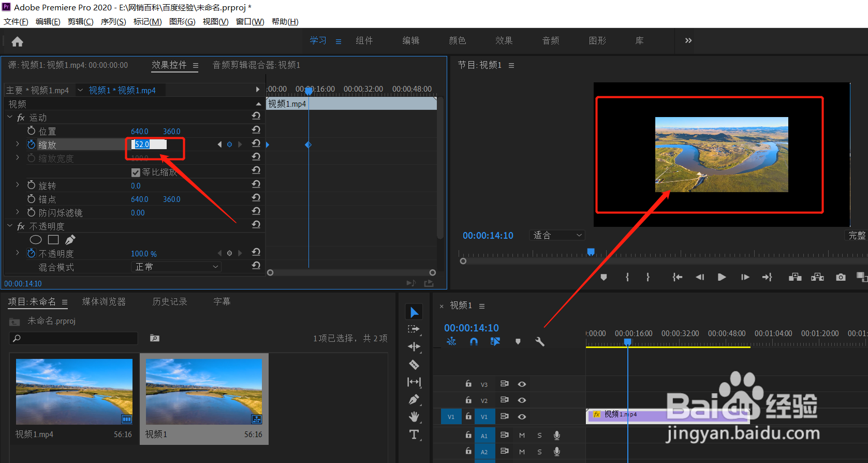868x463 pixels.
Task: Open the 文件(F) menu
Action: coord(16,22)
